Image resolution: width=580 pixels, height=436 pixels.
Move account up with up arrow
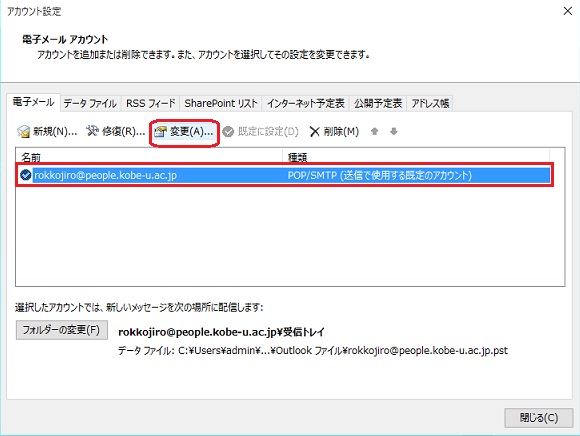point(374,131)
